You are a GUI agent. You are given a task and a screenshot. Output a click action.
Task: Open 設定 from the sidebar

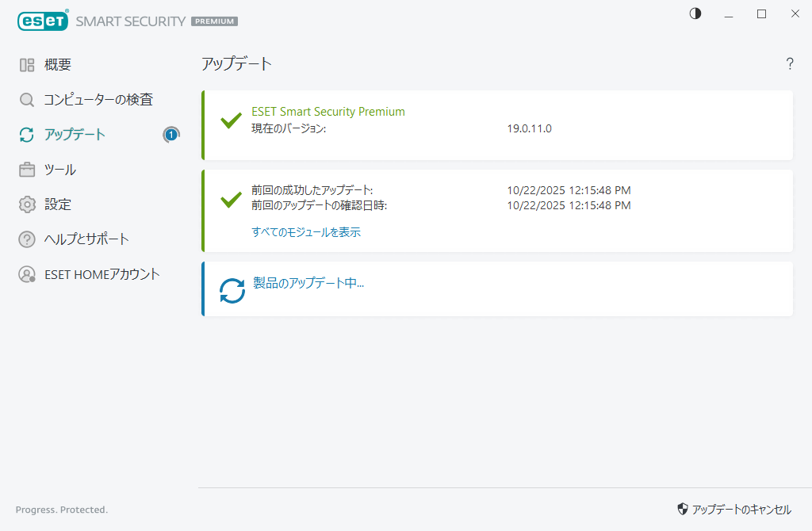tap(58, 204)
